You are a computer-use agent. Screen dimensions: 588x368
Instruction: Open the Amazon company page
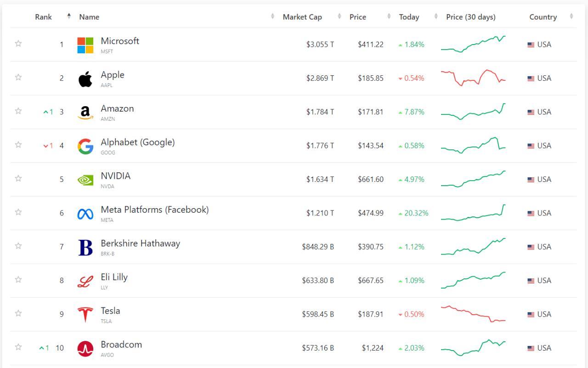click(117, 108)
